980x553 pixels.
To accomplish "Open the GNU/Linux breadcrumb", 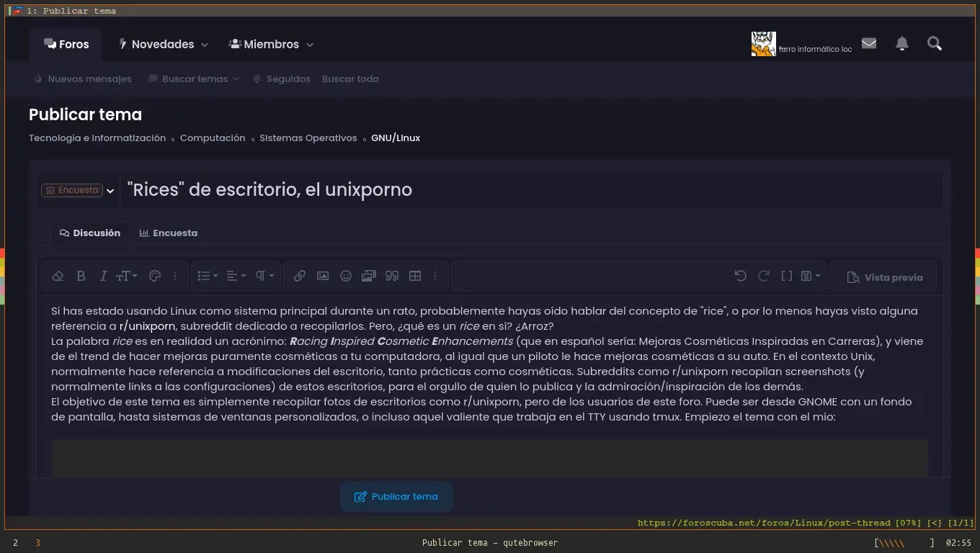I will (x=396, y=138).
